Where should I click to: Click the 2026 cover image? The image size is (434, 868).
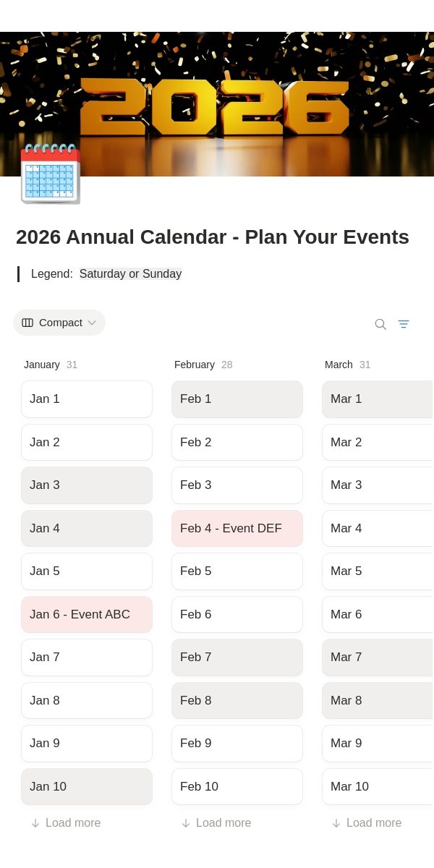tap(217, 104)
